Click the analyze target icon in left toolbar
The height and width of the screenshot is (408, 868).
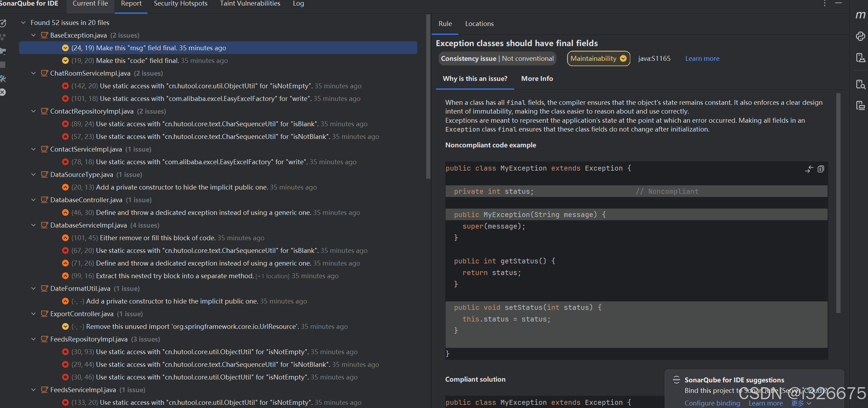tap(3, 23)
